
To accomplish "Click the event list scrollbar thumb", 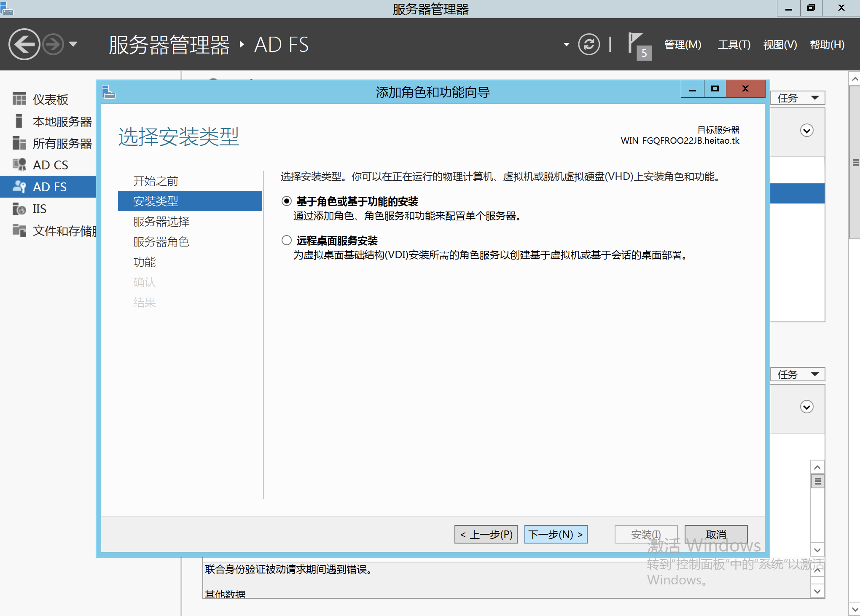I will (817, 481).
